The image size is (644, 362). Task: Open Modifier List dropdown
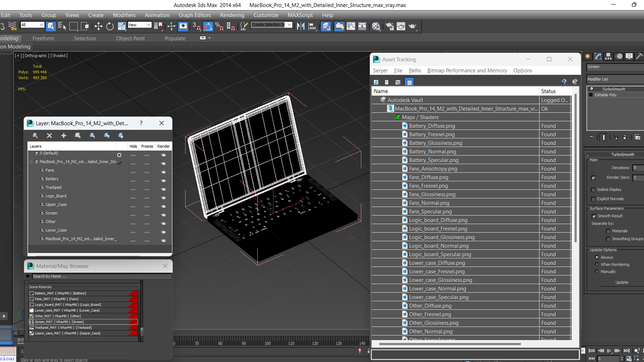click(615, 79)
